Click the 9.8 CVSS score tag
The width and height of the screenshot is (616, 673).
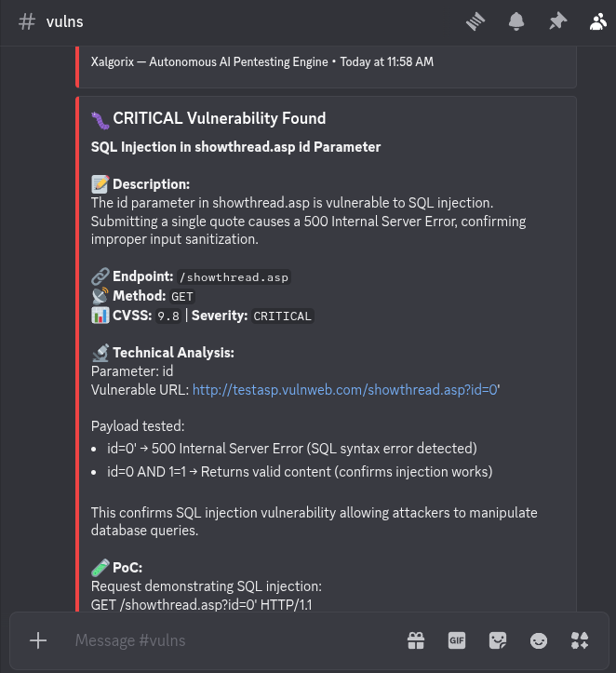(x=168, y=316)
